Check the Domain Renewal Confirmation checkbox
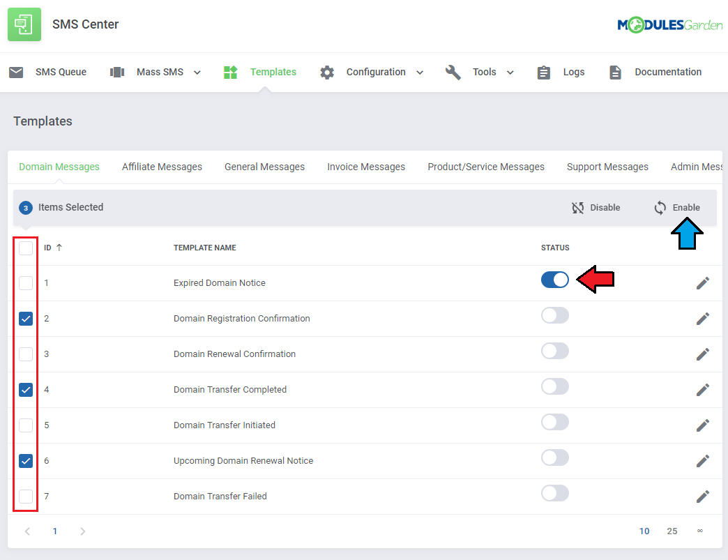 pos(26,354)
